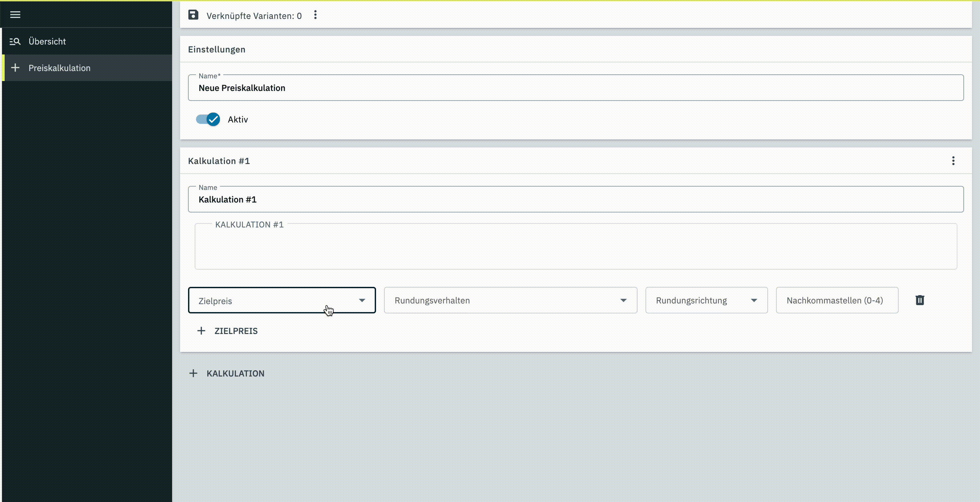980x502 pixels.
Task: Open the Kalkulation #1 three-dot menu
Action: click(953, 161)
